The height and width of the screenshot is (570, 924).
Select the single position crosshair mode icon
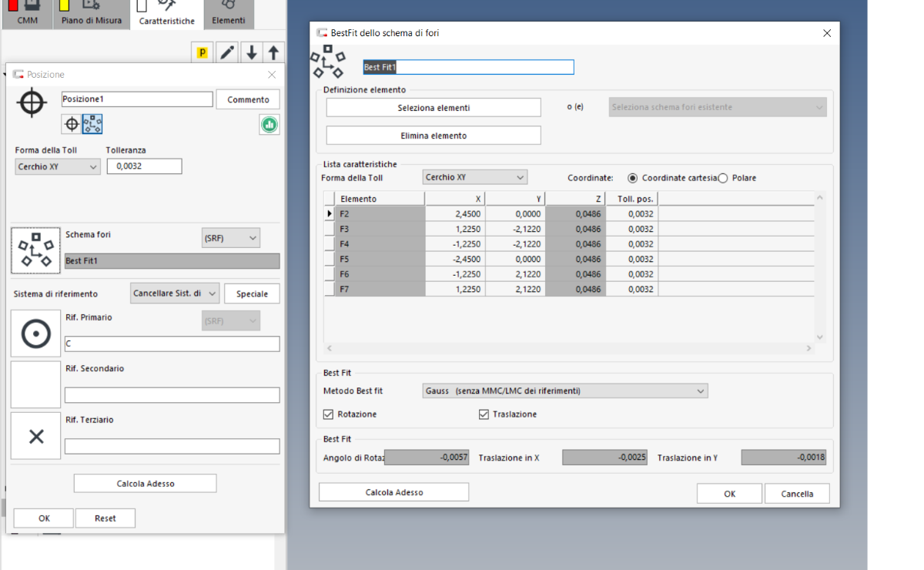click(72, 124)
